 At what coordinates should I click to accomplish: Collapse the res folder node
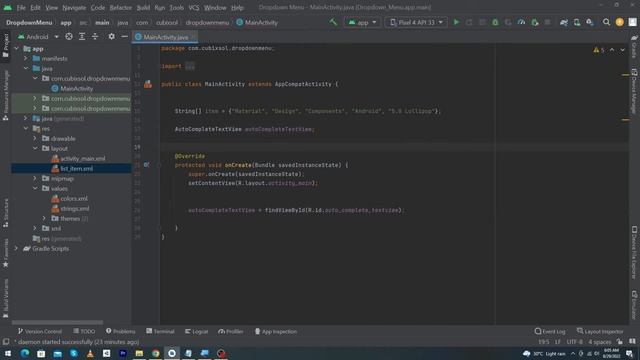coord(26,129)
